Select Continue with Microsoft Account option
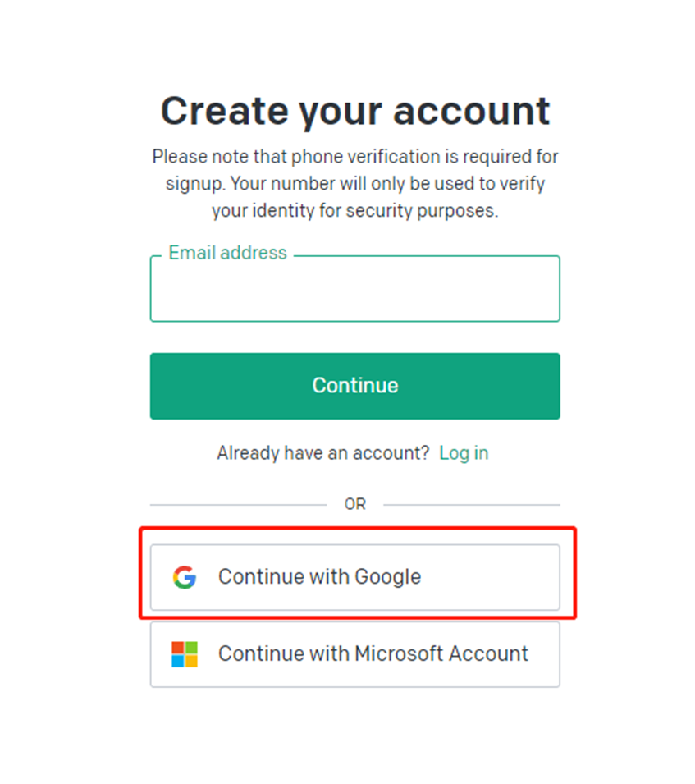The height and width of the screenshot is (784, 695). tap(354, 654)
